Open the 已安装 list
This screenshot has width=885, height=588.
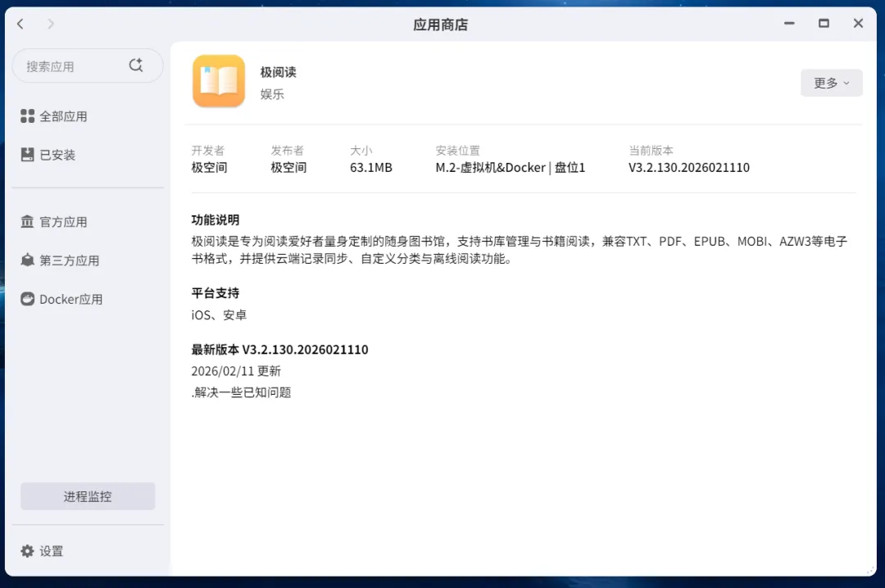48,155
